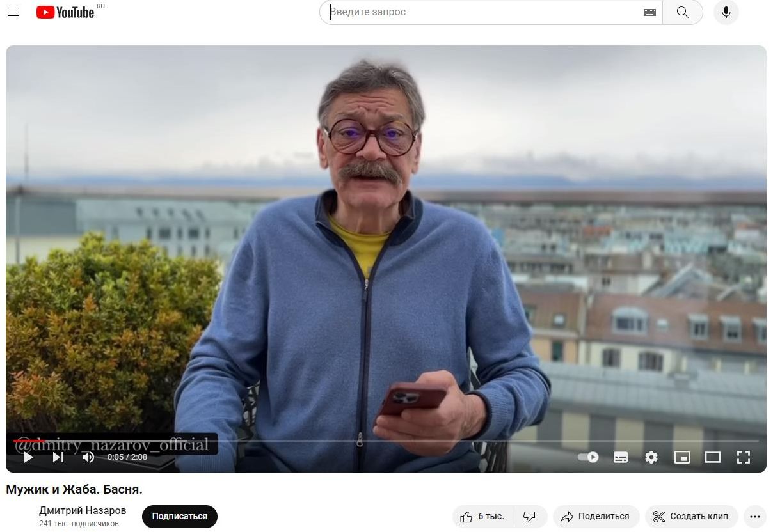This screenshot has height=532, width=773.
Task: Skip to the next video
Action: point(58,457)
